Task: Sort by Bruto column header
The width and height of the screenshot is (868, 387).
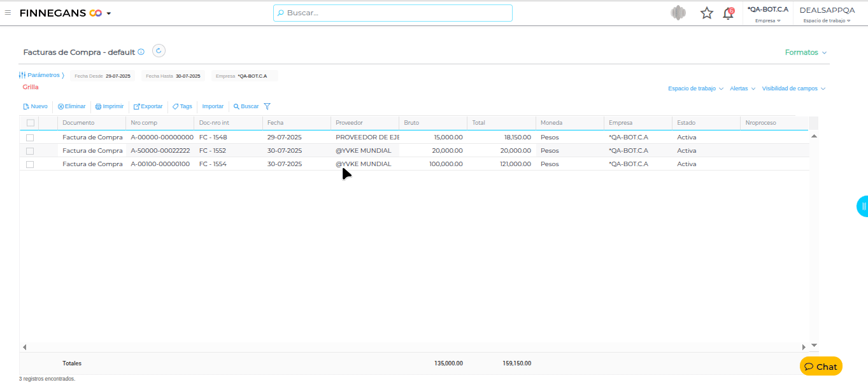Action: [x=433, y=123]
